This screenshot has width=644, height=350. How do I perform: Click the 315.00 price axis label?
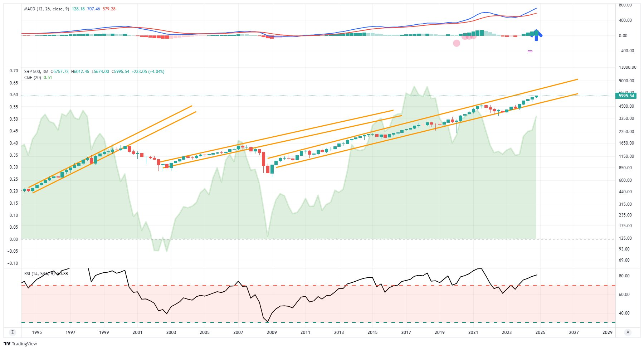point(625,204)
